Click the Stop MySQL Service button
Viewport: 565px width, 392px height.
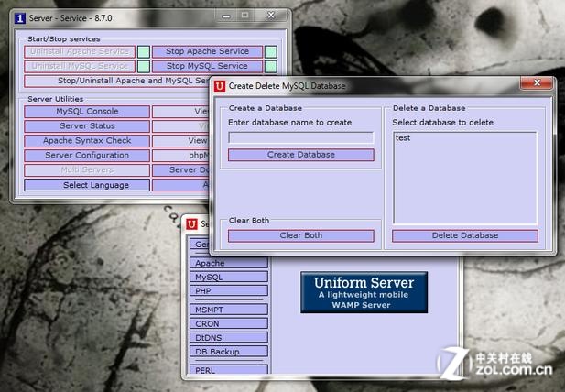[x=207, y=66]
